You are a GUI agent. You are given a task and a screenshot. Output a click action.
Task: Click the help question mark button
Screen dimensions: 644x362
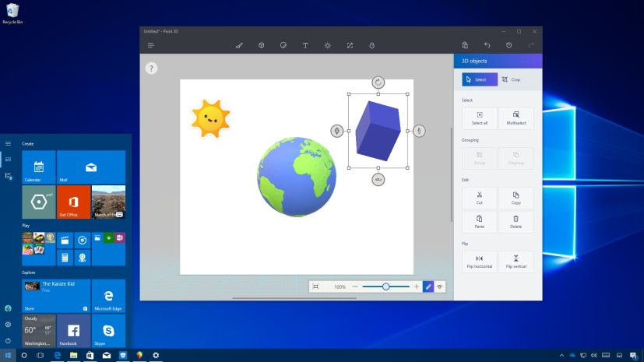[x=151, y=69]
